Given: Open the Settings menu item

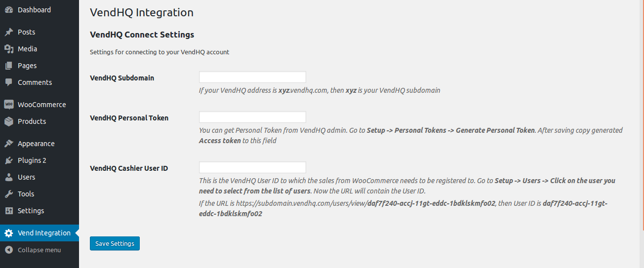Looking at the screenshot, I should tap(31, 211).
